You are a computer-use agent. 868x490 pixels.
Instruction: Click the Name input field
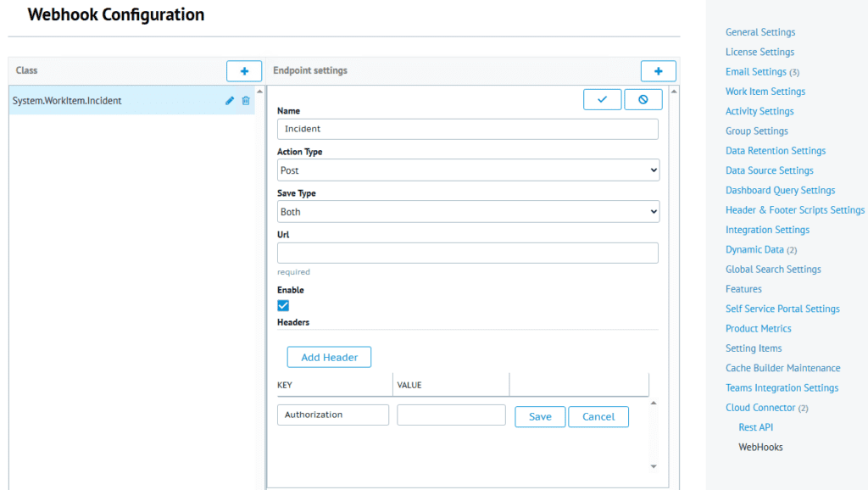coord(468,129)
